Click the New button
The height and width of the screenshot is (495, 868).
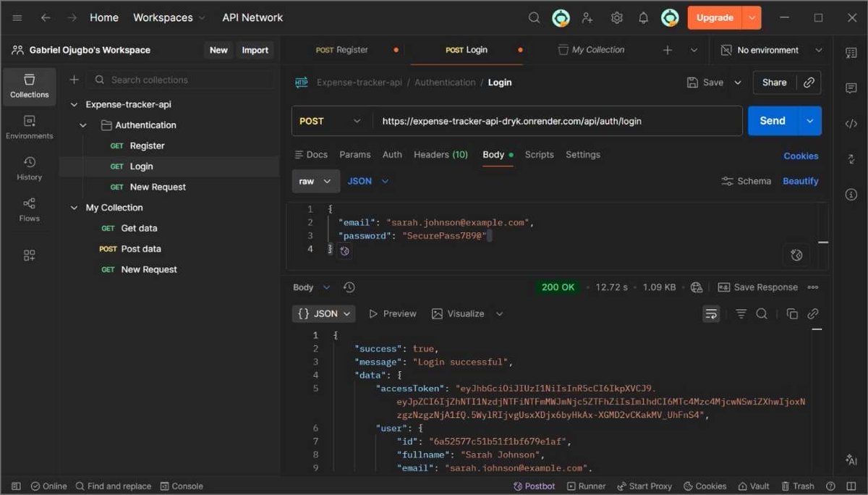[218, 50]
